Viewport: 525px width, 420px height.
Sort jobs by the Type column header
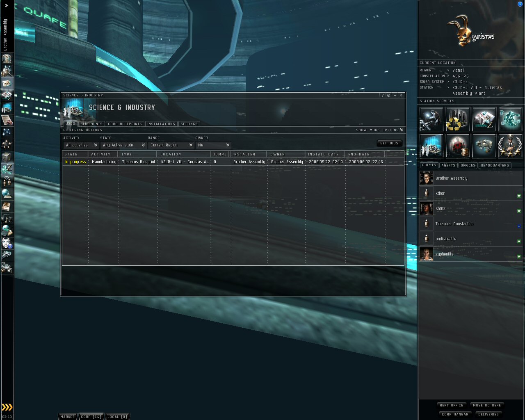(138, 154)
